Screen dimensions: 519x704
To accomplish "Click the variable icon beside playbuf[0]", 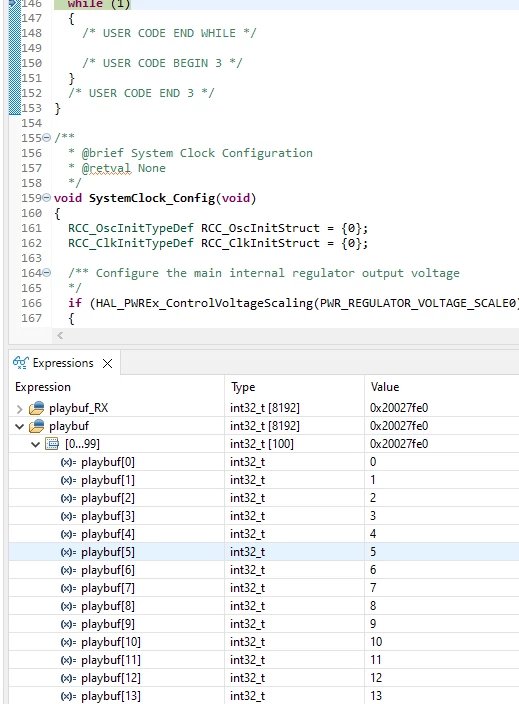I will (x=68, y=462).
